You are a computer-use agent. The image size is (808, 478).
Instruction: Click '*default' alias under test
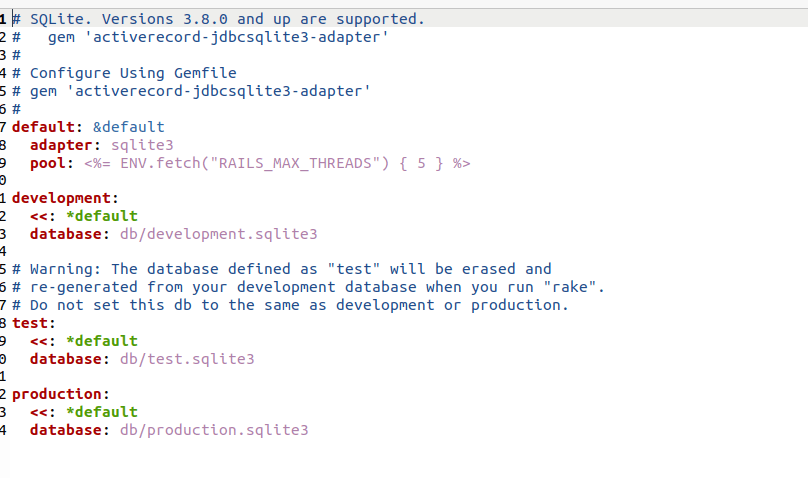(x=102, y=341)
